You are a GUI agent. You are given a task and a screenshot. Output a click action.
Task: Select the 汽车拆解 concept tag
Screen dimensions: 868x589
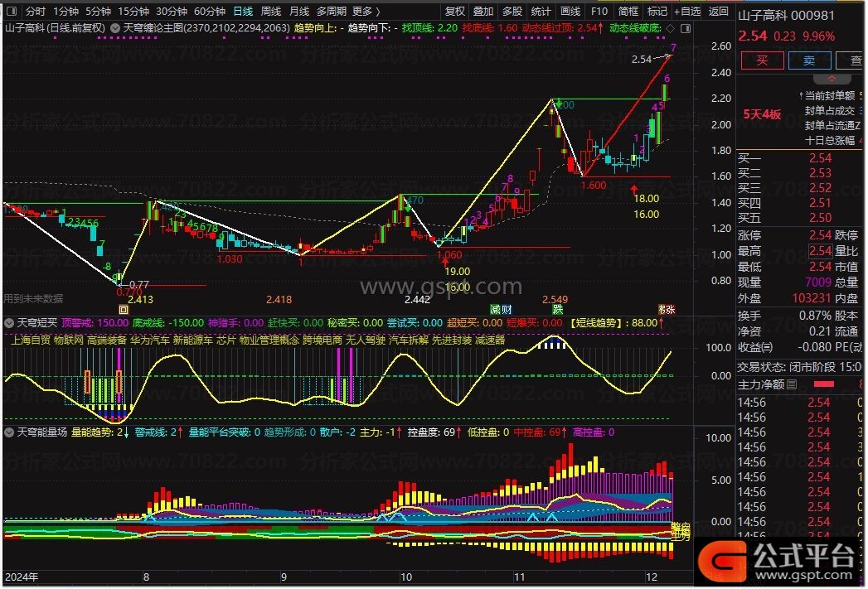pos(409,340)
